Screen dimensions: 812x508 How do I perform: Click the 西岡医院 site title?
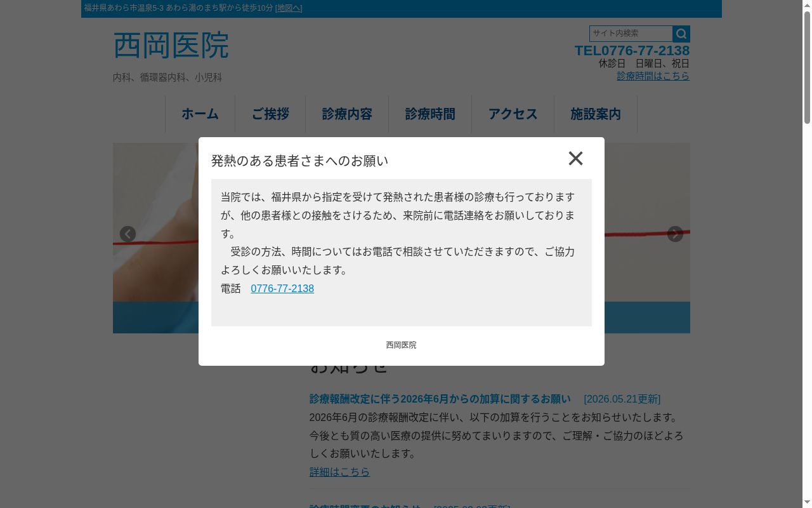(x=171, y=45)
